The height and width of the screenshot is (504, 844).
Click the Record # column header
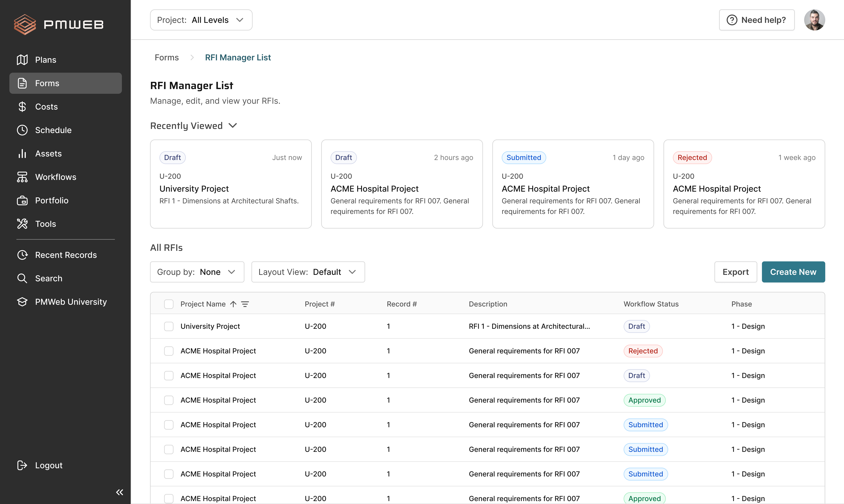click(402, 304)
